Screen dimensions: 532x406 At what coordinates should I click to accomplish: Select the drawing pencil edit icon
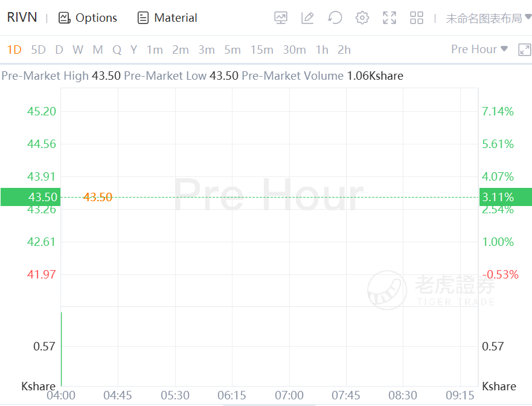307,18
